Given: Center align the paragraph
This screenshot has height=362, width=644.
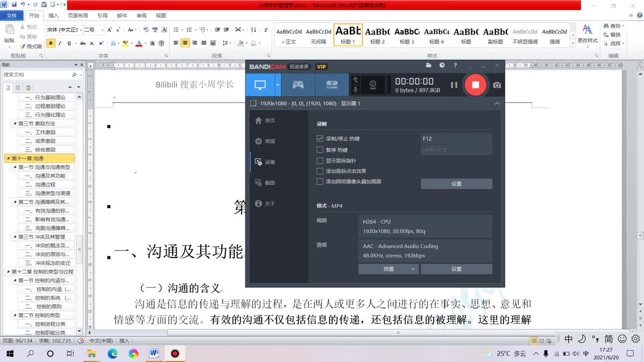Looking at the screenshot, I should (x=185, y=43).
